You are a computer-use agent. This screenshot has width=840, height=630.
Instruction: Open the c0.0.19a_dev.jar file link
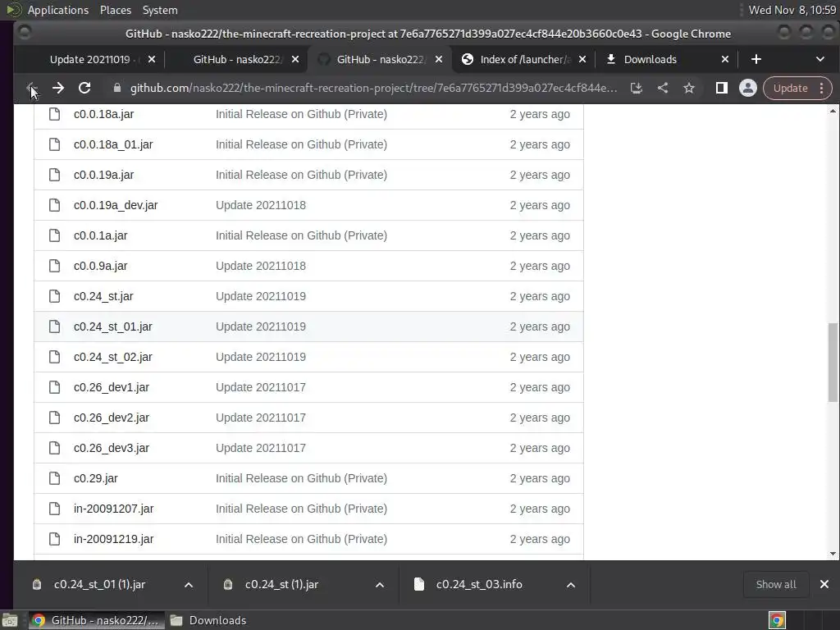(116, 205)
